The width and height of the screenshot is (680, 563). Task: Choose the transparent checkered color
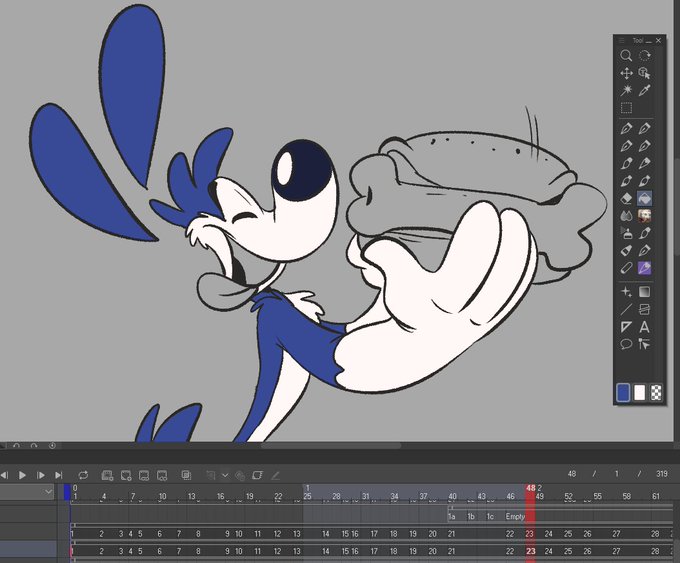(x=656, y=393)
